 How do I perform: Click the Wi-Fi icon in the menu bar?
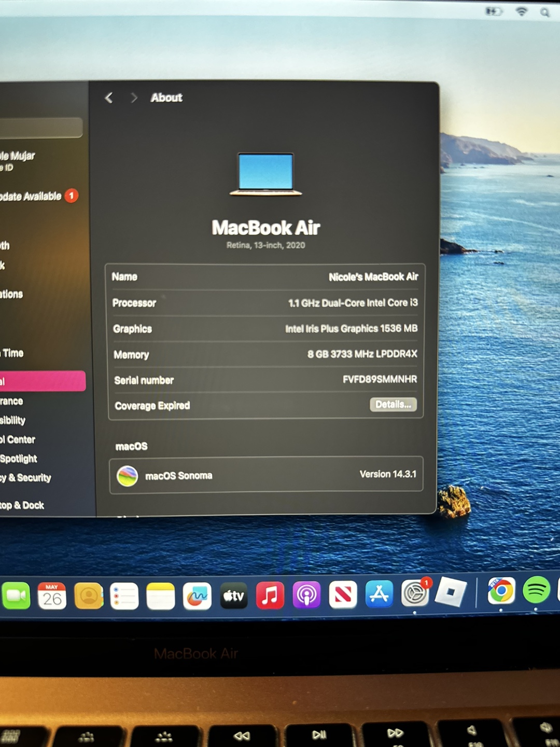click(x=522, y=11)
